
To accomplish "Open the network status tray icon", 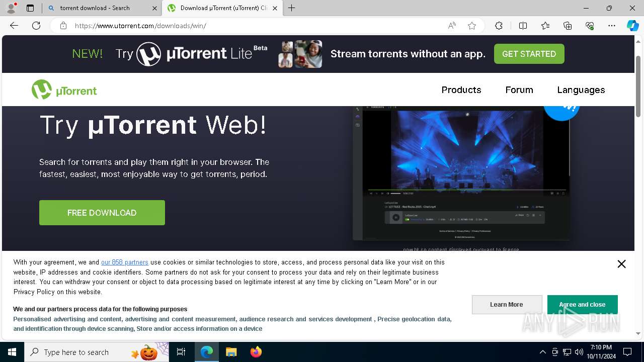I will point(567,352).
